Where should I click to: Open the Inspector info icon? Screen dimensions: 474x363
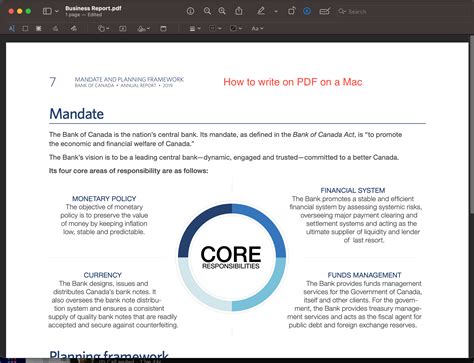coord(190,11)
